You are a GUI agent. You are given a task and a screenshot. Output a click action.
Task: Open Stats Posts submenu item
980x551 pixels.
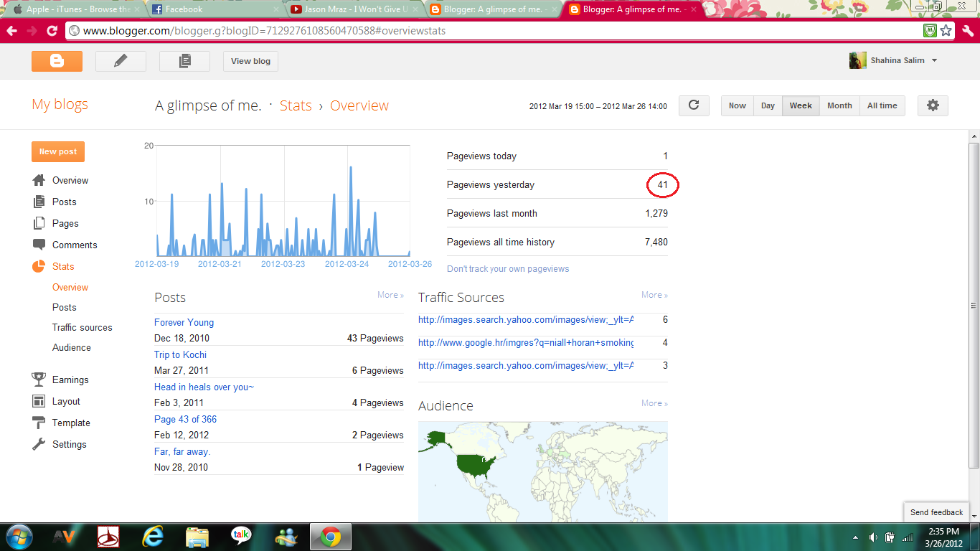(64, 307)
